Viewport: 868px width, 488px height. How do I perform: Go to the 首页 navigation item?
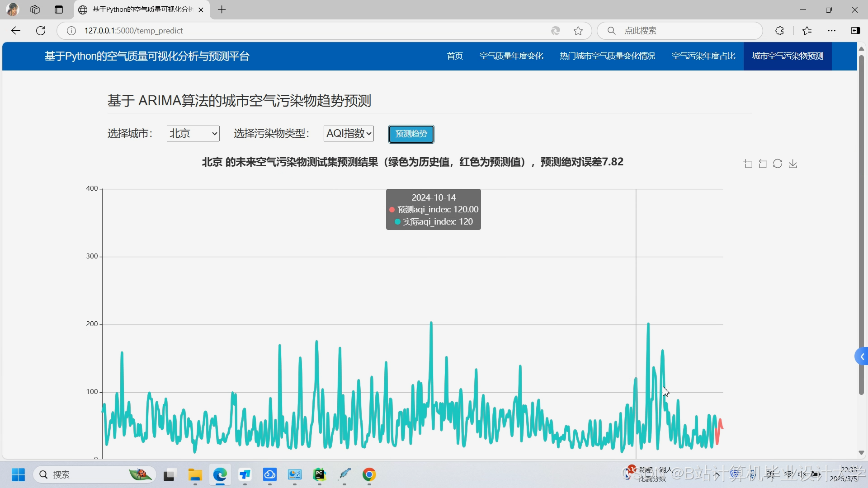point(455,56)
